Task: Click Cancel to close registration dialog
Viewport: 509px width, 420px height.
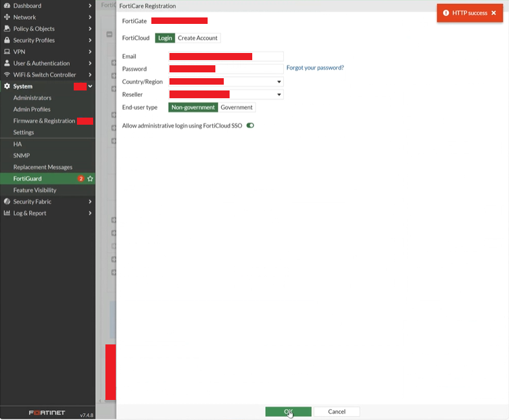Action: 336,412
